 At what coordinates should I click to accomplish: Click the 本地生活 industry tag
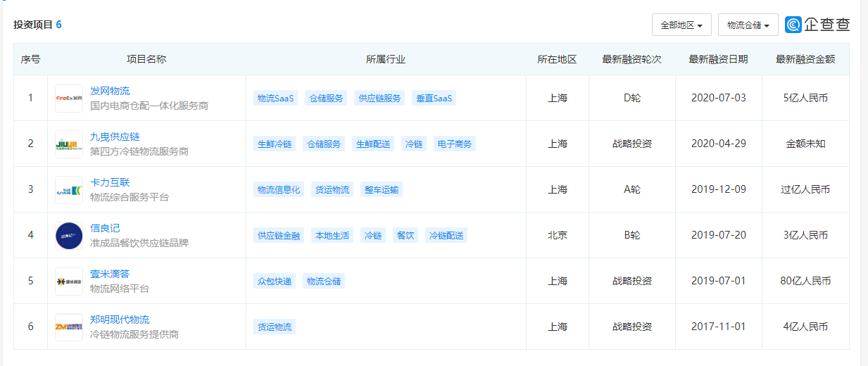click(332, 236)
